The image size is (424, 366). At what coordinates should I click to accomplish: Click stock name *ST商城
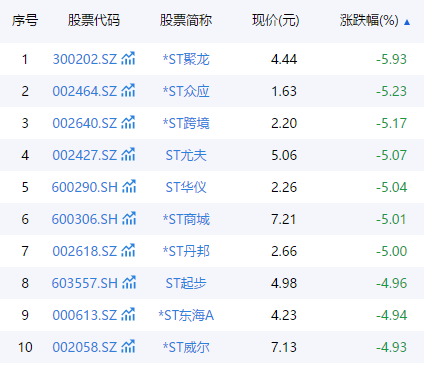[186, 219]
